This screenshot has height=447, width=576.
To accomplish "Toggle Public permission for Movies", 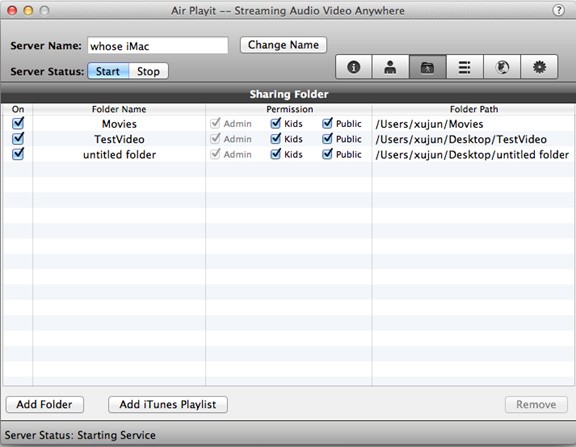I will pyautogui.click(x=327, y=123).
